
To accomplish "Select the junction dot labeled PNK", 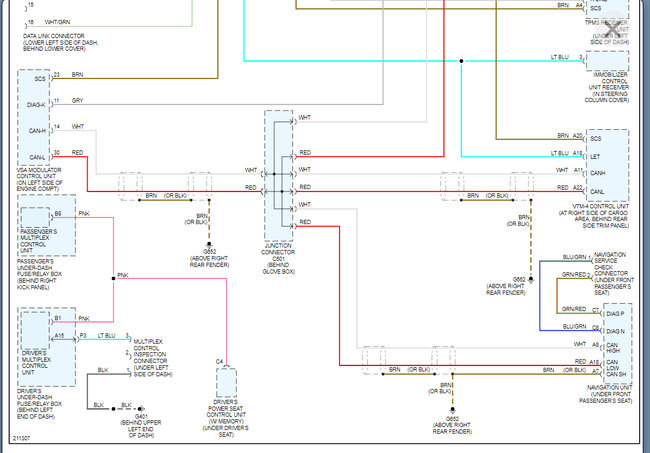I will 113,279.
